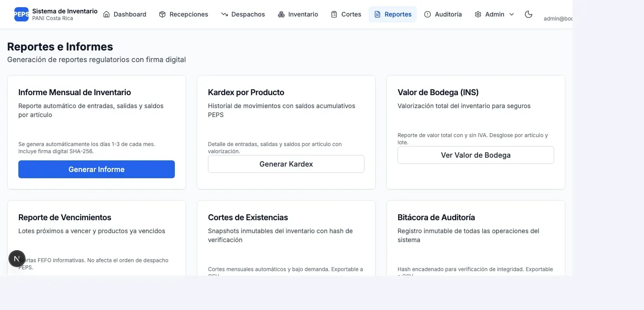Image resolution: width=644 pixels, height=310 pixels.
Task: Click the Generar Kardex button
Action: (x=286, y=164)
